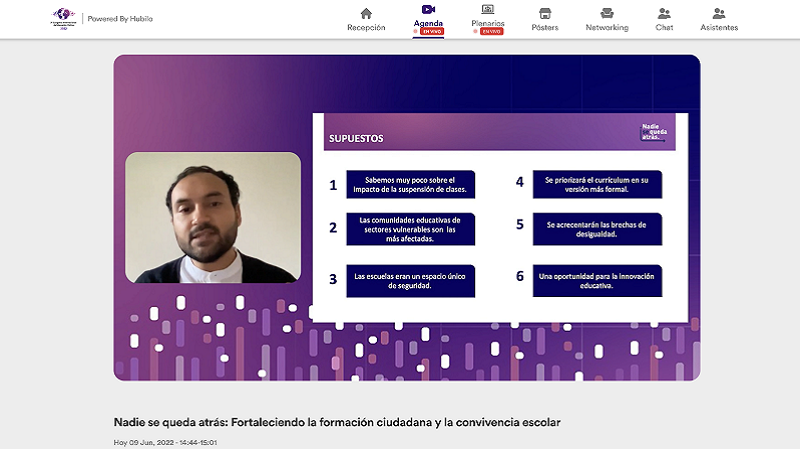Click the Asistentes people icon
800x449 pixels.
tap(719, 13)
